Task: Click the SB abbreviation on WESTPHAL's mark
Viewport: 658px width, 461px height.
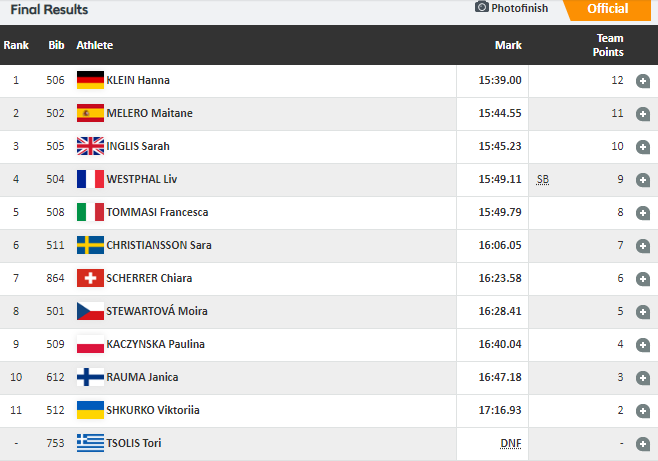Action: pyautogui.click(x=543, y=180)
